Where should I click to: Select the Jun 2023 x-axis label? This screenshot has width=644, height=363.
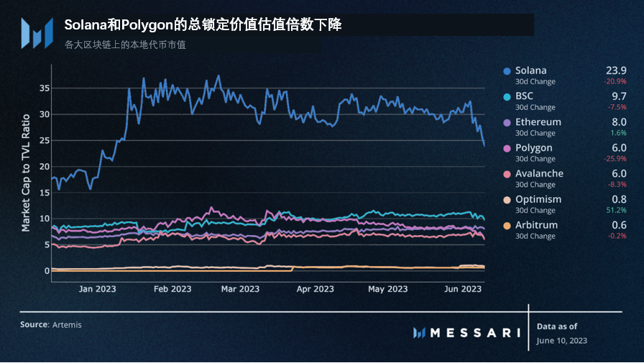[x=461, y=289]
